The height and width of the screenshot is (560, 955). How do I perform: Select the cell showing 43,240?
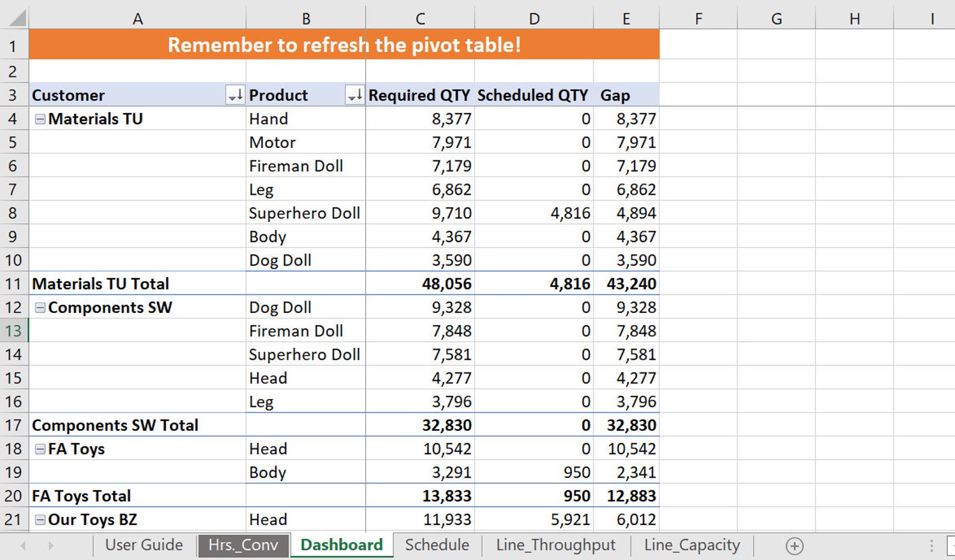tap(626, 284)
